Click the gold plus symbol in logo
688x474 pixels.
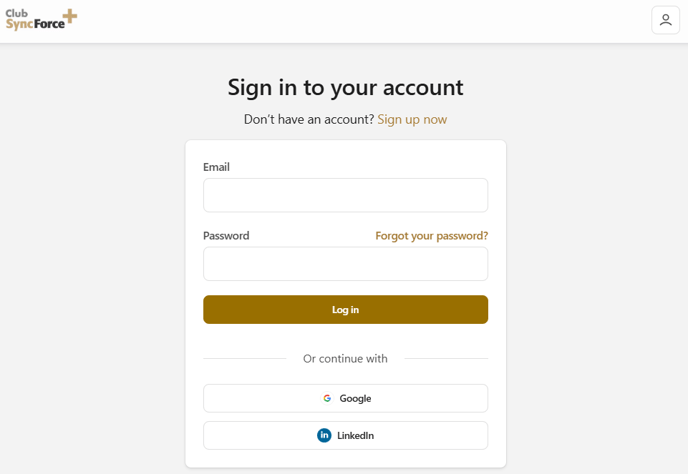[x=70, y=16]
